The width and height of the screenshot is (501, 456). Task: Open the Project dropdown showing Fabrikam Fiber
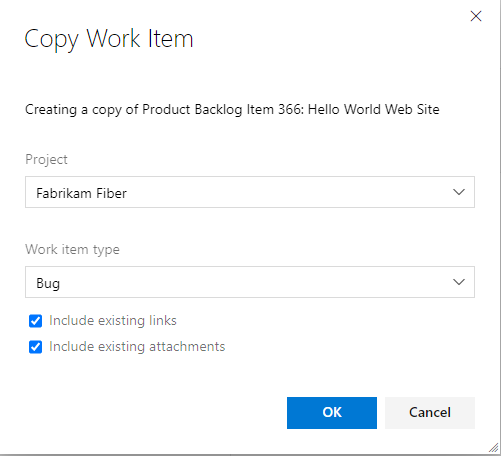[x=250, y=192]
